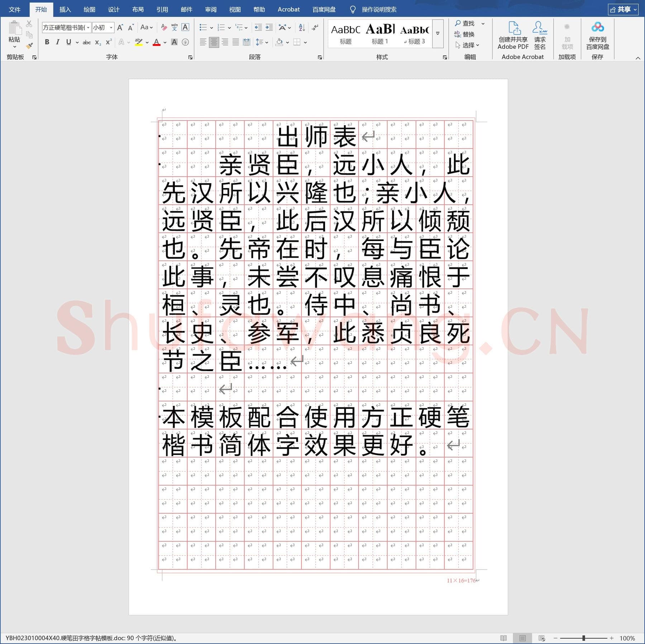Expand the styles gallery
645x644 pixels.
coord(438,33)
